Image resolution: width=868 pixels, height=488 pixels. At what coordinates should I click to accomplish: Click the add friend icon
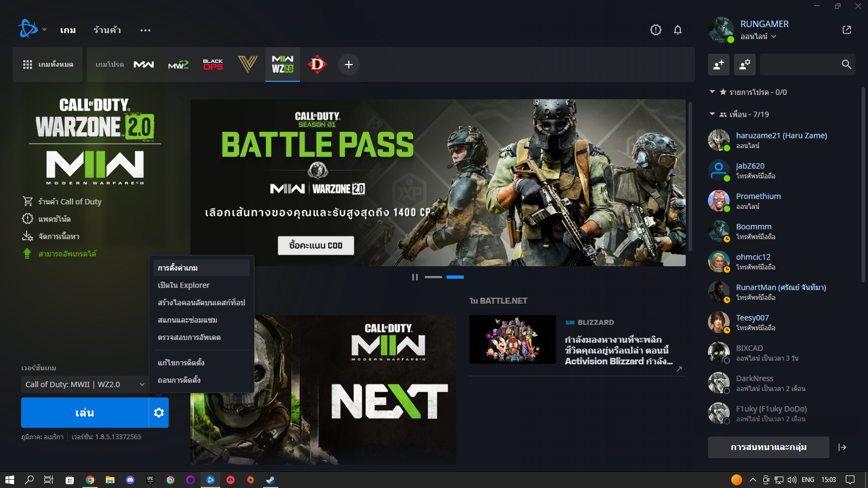[x=719, y=65]
